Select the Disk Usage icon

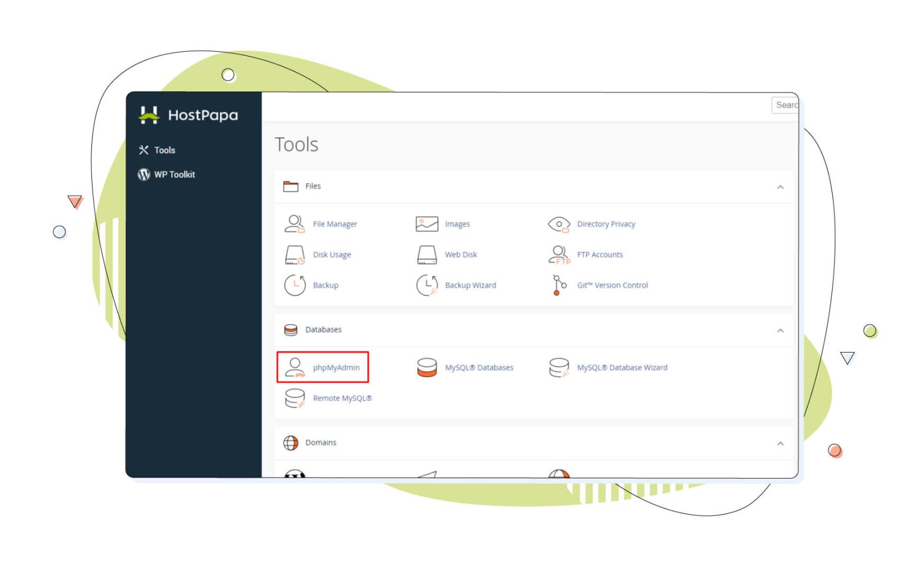tap(294, 255)
